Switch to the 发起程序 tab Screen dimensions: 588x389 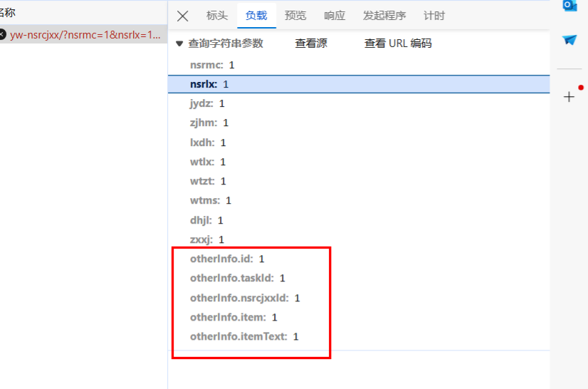click(384, 16)
